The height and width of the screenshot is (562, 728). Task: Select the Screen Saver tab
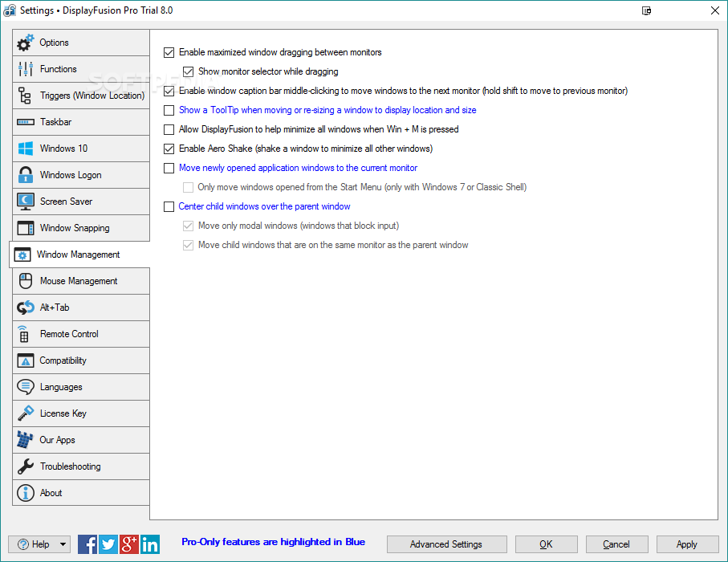click(81, 202)
